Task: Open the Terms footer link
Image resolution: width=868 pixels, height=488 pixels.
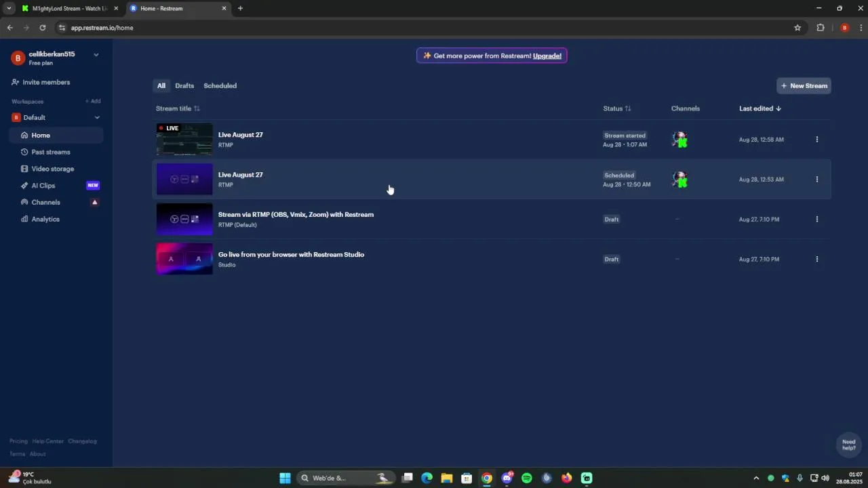Action: (17, 454)
